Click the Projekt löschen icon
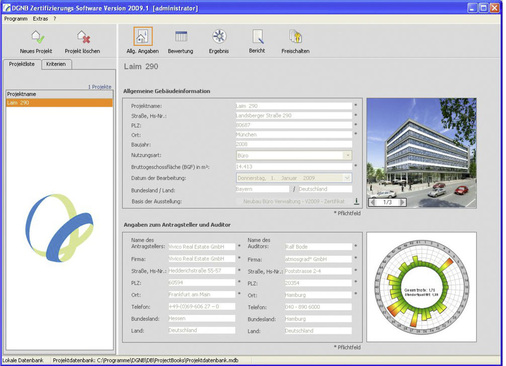 click(83, 37)
